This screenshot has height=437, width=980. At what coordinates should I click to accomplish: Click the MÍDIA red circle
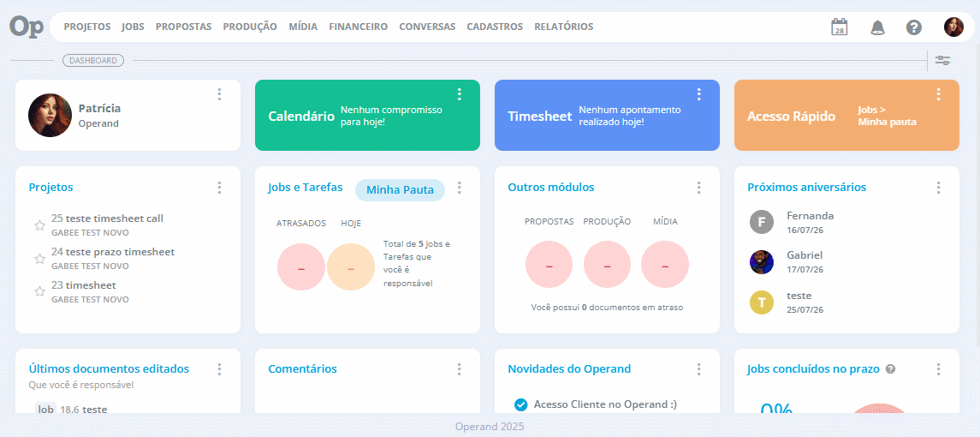pos(665,265)
